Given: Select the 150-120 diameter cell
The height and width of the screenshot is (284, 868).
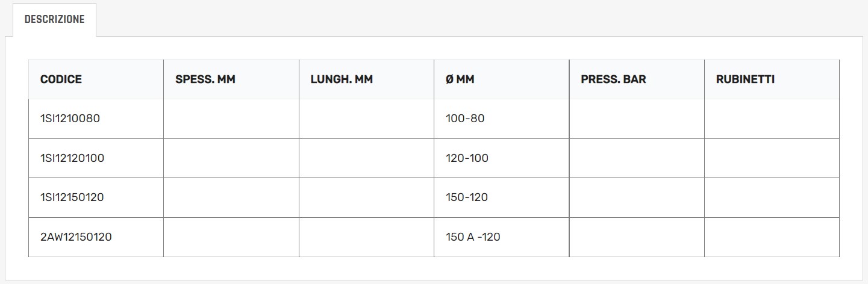Looking at the screenshot, I should (x=467, y=197).
